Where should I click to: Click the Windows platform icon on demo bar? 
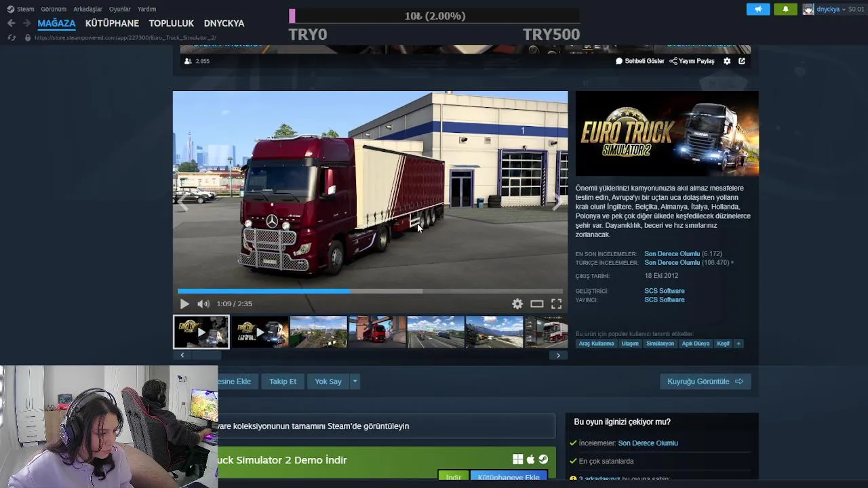pos(517,460)
